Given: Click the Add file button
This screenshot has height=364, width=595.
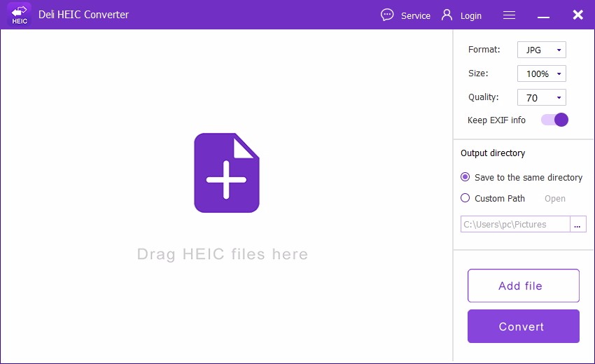Looking at the screenshot, I should coord(524,286).
